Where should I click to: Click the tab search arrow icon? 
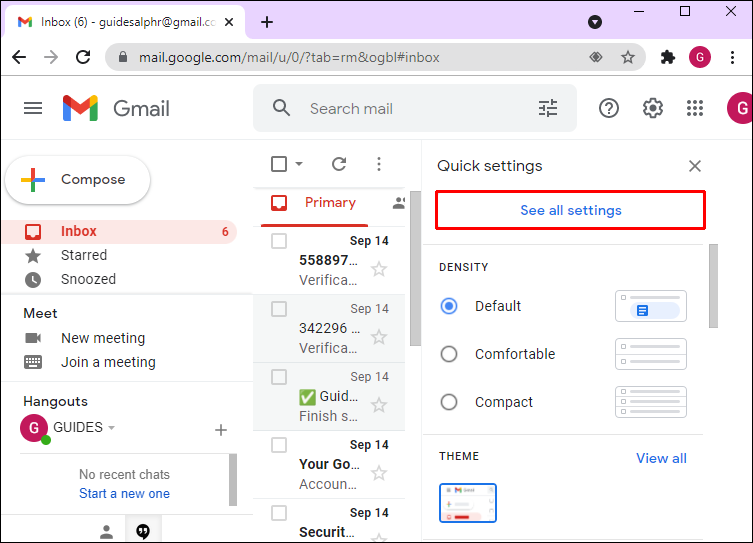[x=595, y=22]
